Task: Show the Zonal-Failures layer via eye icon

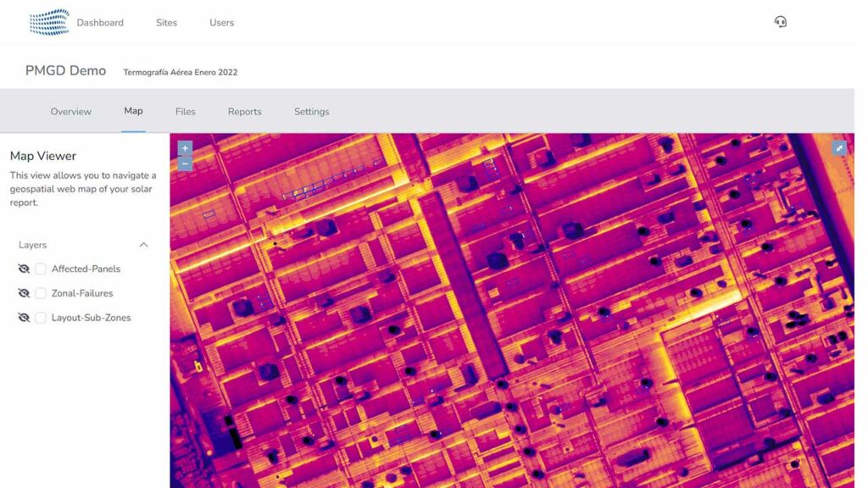Action: click(24, 293)
